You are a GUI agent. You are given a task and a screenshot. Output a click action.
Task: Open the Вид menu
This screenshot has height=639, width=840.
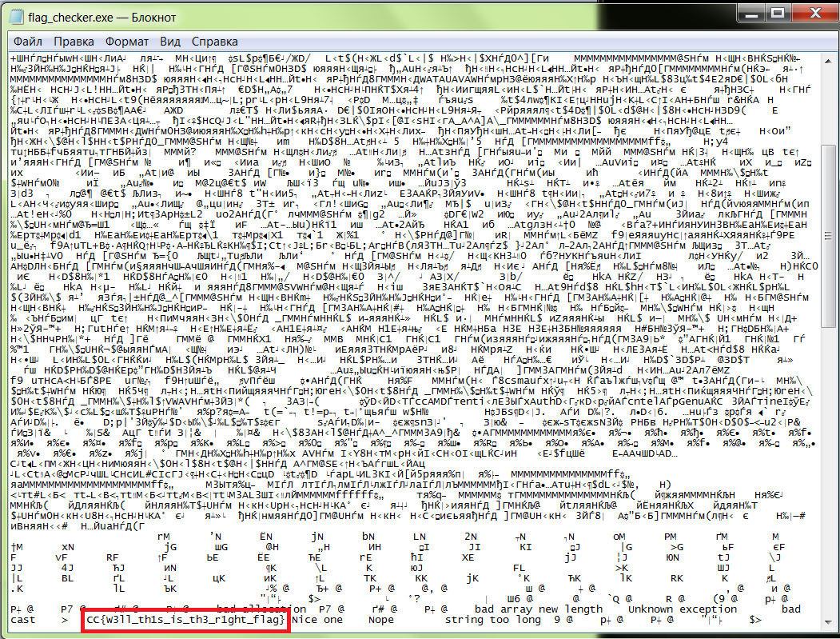tap(169, 42)
